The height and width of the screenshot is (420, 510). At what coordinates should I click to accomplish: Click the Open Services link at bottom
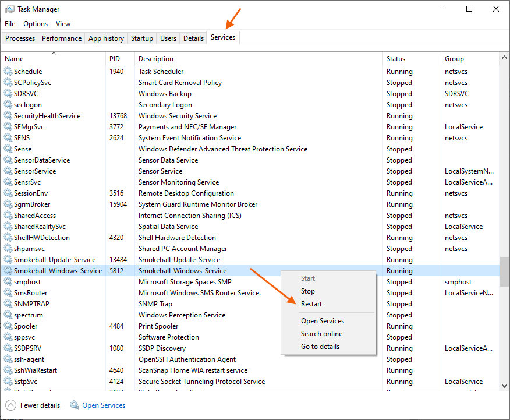click(x=104, y=405)
